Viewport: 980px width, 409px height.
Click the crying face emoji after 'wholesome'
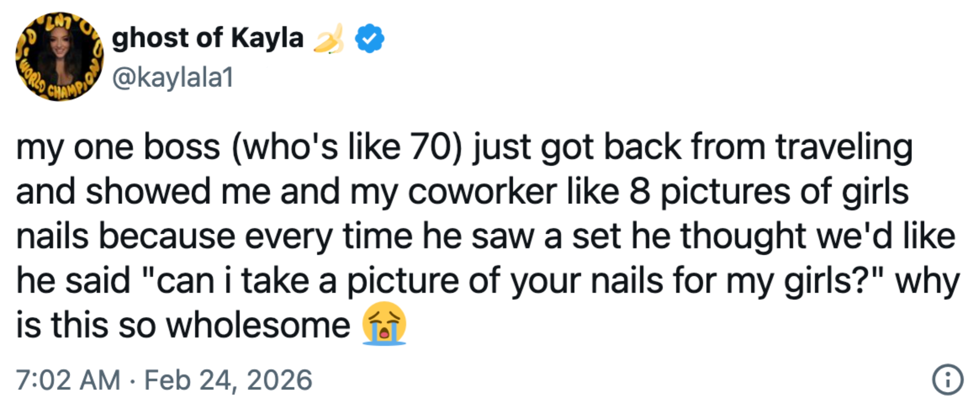tap(384, 324)
